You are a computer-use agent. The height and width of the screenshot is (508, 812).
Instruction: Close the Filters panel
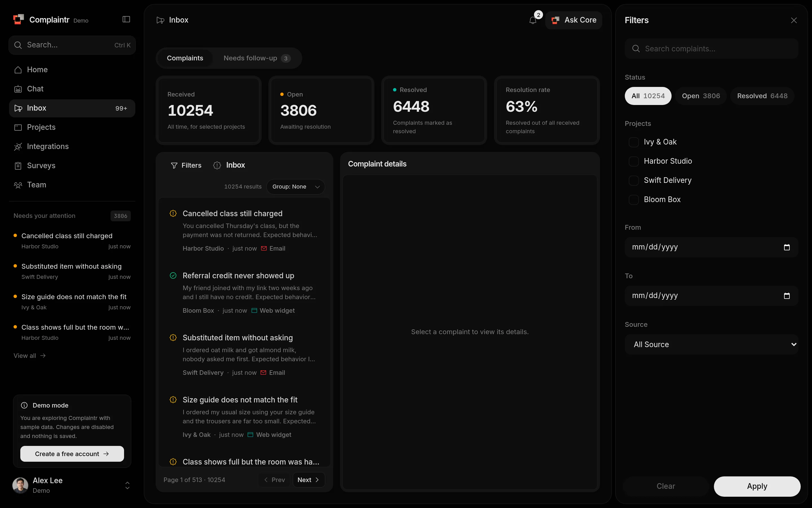click(x=794, y=20)
